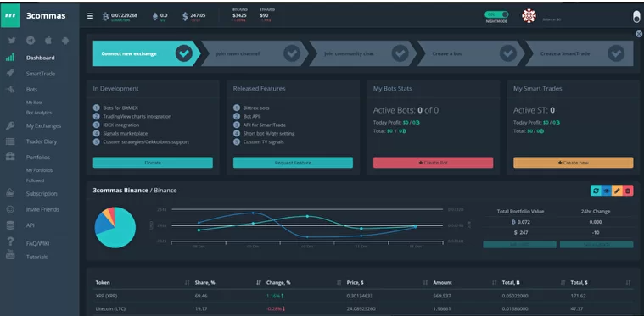Screen dimensions: 644x316
Task: Open My Exchanges in the sidebar
Action: [x=43, y=126]
